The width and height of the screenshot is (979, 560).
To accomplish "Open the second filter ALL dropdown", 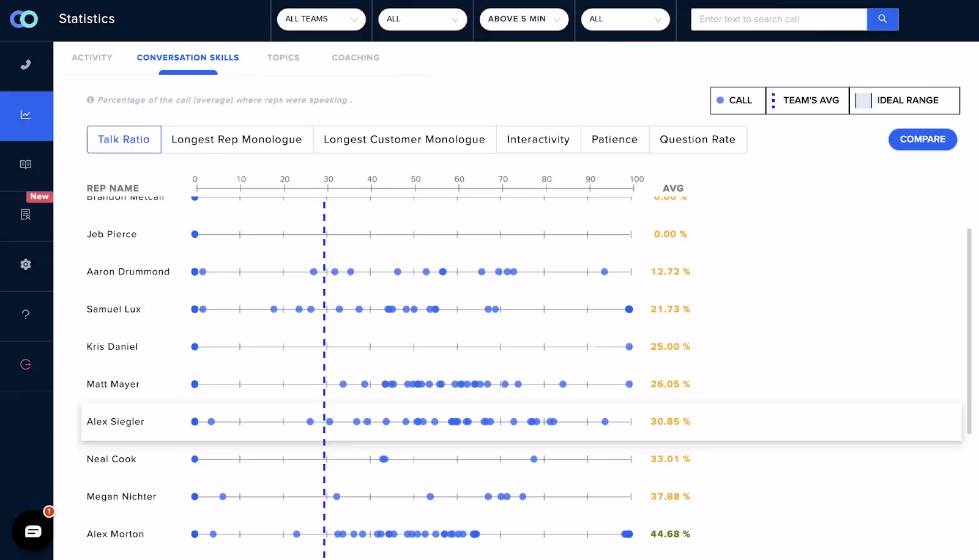I will pyautogui.click(x=423, y=19).
